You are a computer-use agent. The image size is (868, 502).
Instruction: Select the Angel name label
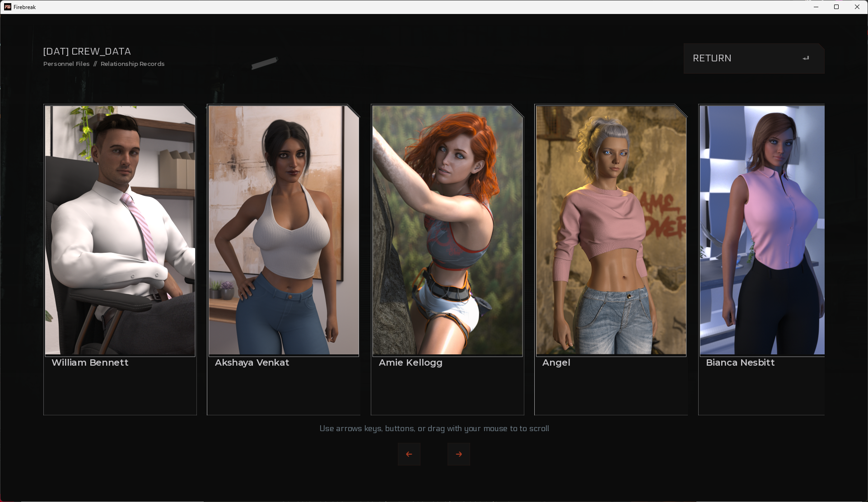556,363
